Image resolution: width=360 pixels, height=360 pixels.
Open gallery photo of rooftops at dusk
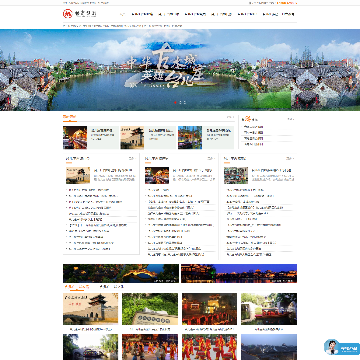tap(269, 347)
